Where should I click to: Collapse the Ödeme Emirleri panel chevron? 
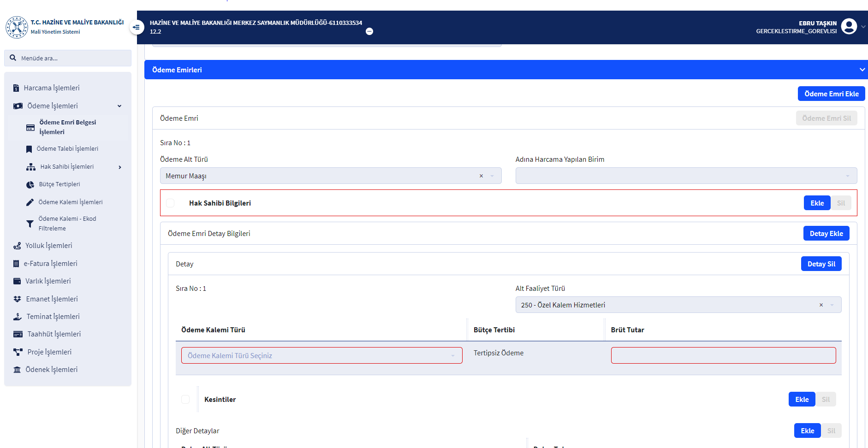coord(862,70)
